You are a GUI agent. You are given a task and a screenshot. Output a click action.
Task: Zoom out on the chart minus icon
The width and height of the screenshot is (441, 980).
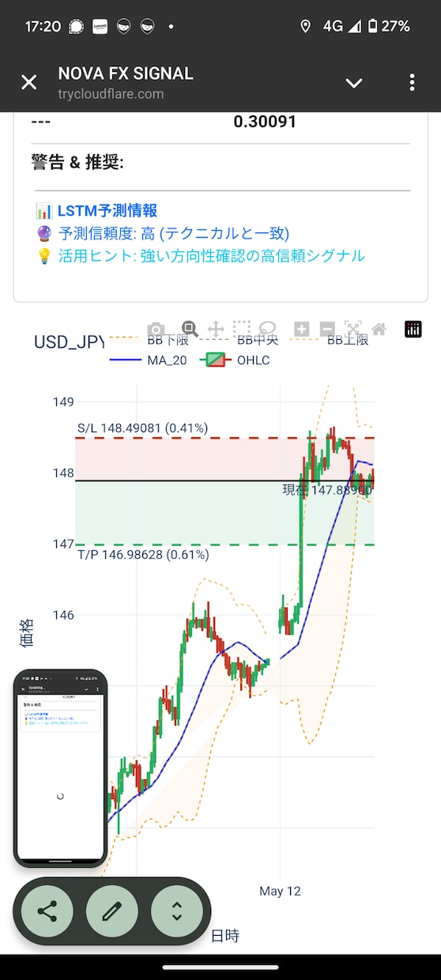point(327,329)
